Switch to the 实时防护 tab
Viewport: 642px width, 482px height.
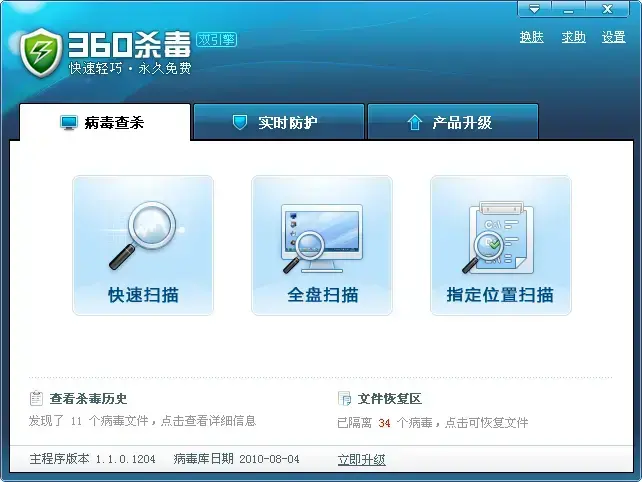pyautogui.click(x=279, y=122)
